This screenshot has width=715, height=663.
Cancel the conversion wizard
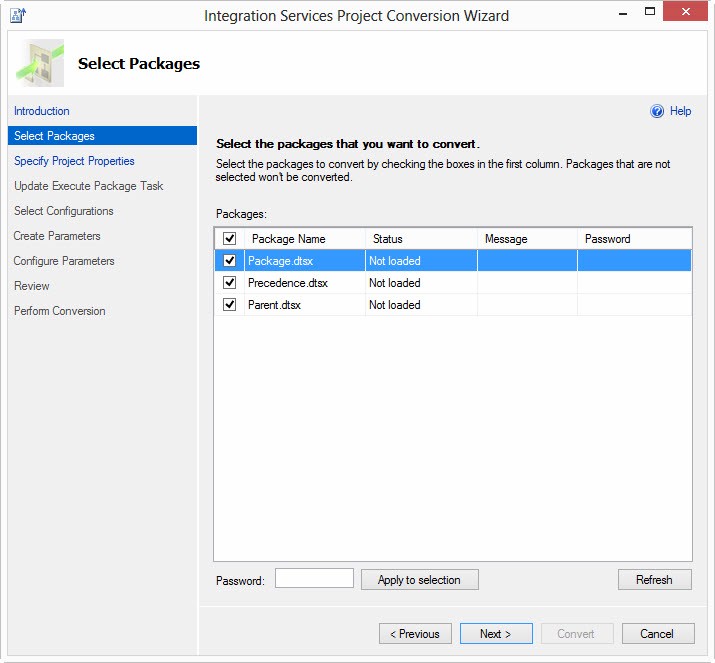pos(658,634)
